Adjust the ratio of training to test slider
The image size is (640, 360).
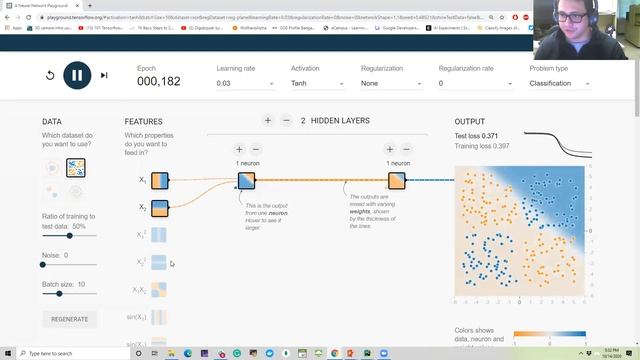(69, 236)
